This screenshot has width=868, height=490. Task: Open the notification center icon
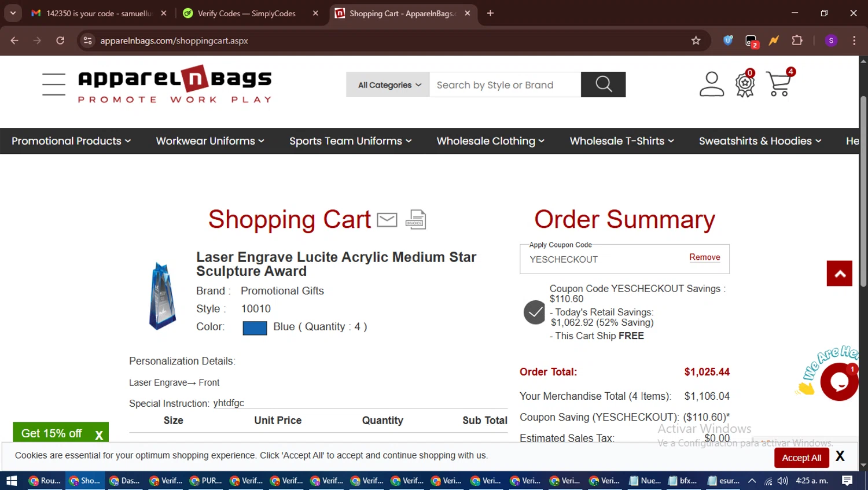click(847, 481)
